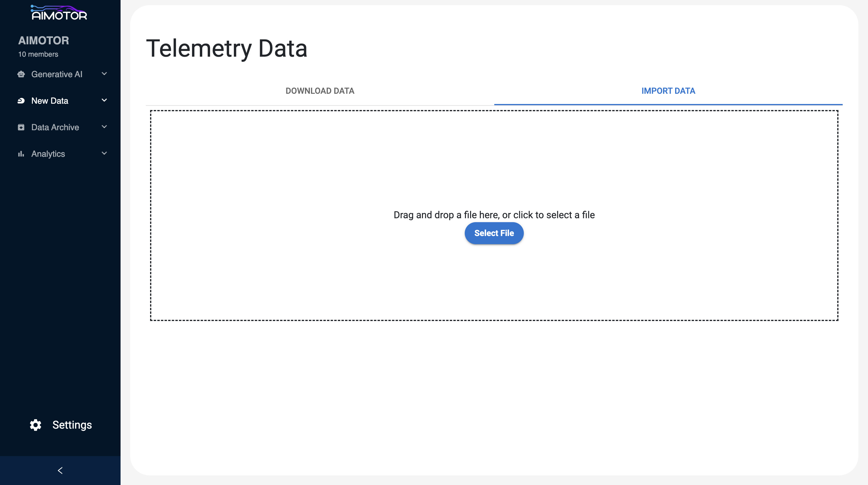Click the Data Archive box icon
The width and height of the screenshot is (868, 485).
[21, 128]
